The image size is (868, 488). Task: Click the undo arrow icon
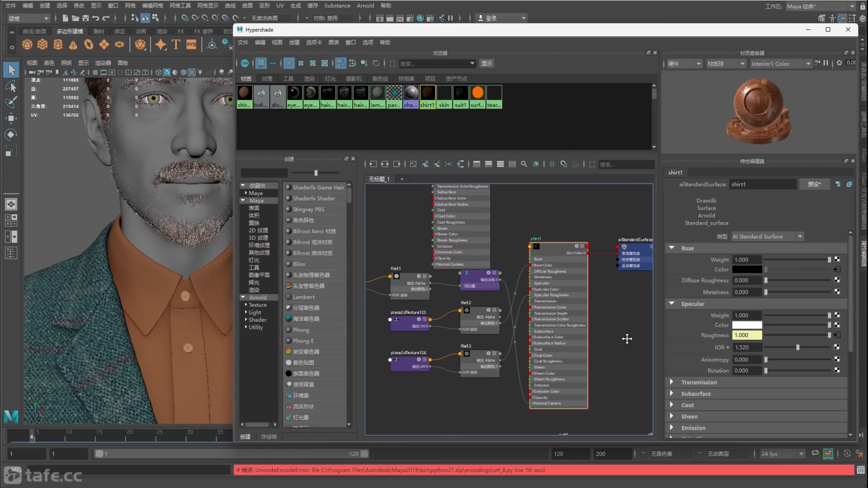tap(96, 18)
